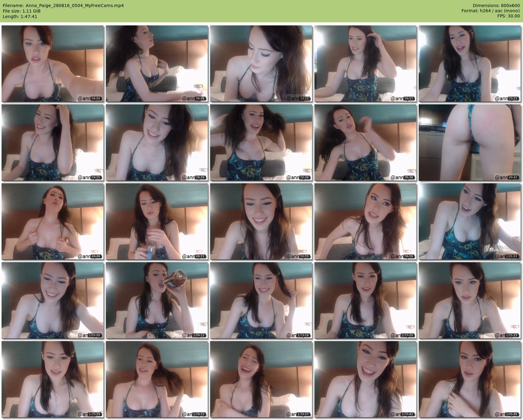The width and height of the screenshot is (523, 420).
Task: Click the 48:51 thumbnail with blue glass
Action: coord(157,221)
